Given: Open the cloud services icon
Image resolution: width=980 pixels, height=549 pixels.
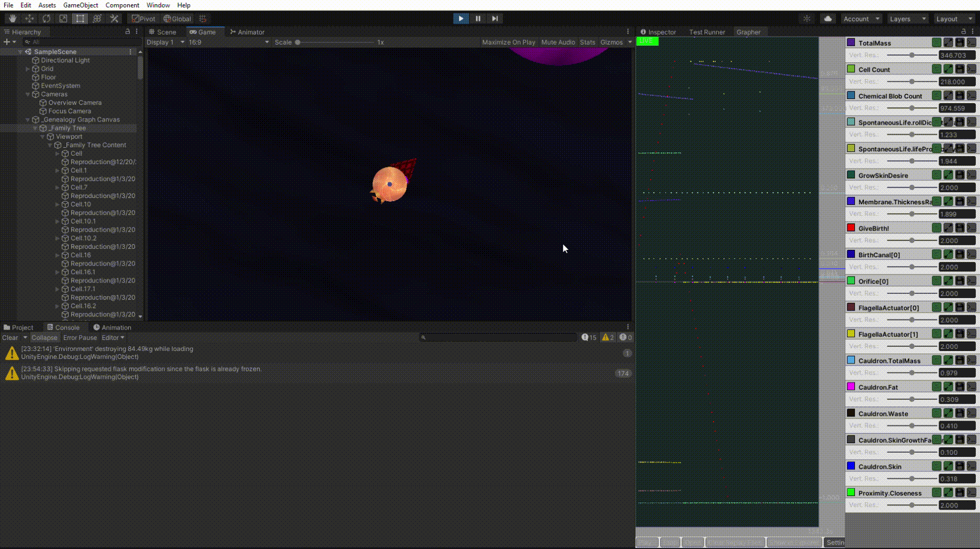Looking at the screenshot, I should (828, 18).
